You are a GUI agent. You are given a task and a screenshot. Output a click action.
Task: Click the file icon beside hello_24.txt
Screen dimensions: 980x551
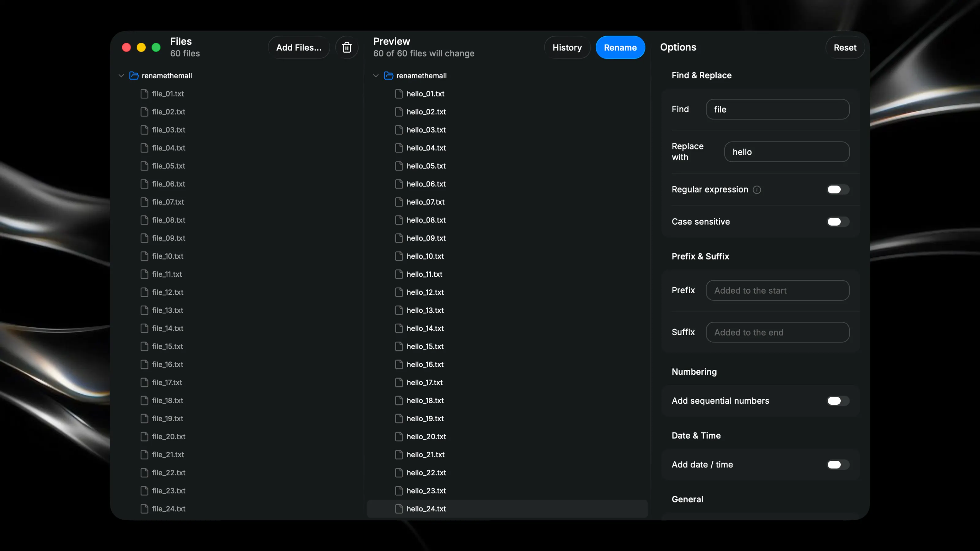399,509
